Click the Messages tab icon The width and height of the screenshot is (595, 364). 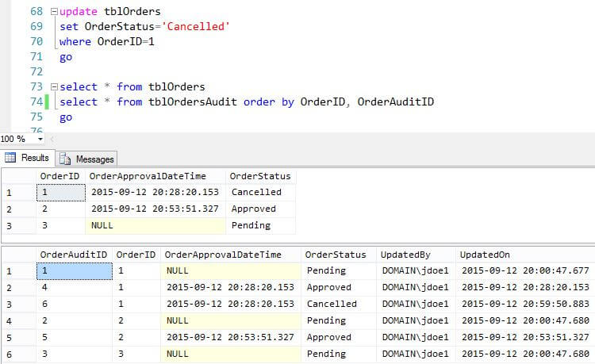[65, 159]
